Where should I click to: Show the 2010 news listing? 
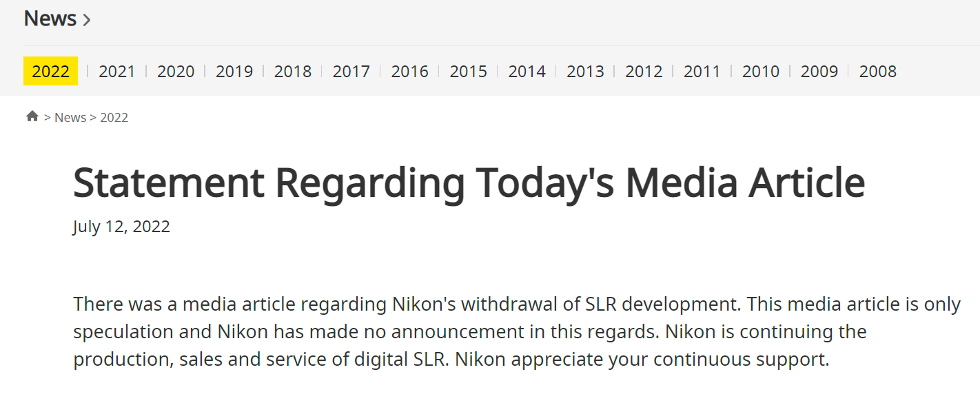click(x=761, y=71)
